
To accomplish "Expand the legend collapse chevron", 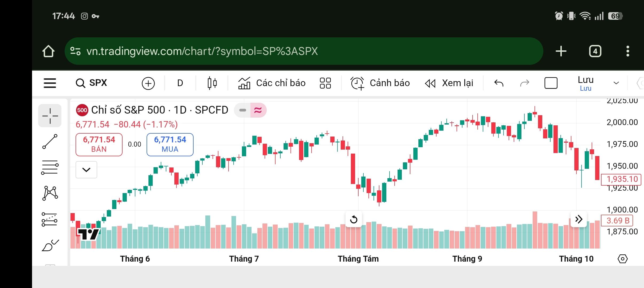I will coord(86,170).
